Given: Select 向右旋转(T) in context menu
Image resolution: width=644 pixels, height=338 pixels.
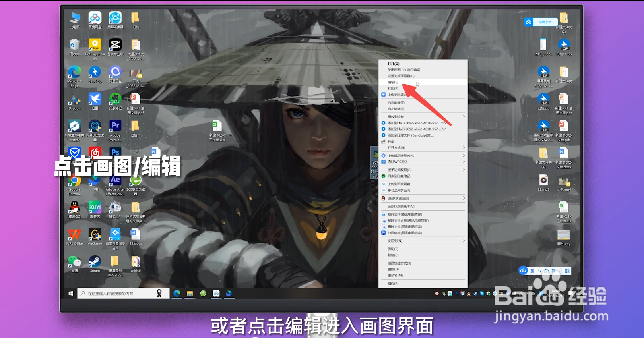Looking at the screenshot, I should pyautogui.click(x=423, y=102).
